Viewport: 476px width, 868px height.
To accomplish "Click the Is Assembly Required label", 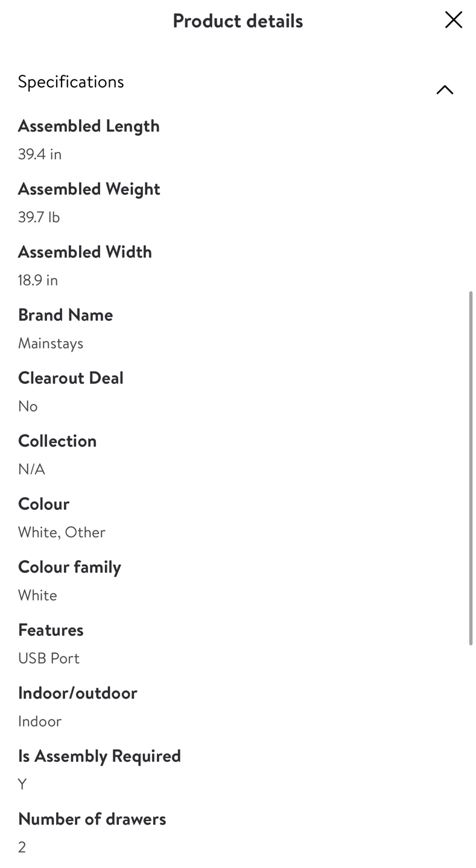I will pyautogui.click(x=100, y=756).
